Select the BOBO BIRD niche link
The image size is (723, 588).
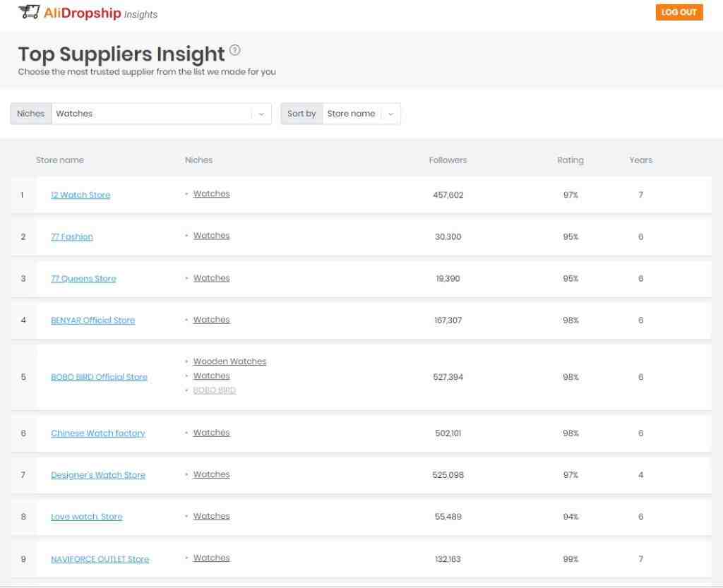(x=215, y=390)
